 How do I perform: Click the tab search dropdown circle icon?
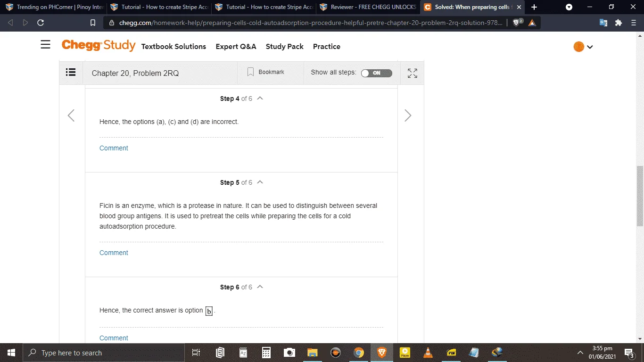click(569, 7)
